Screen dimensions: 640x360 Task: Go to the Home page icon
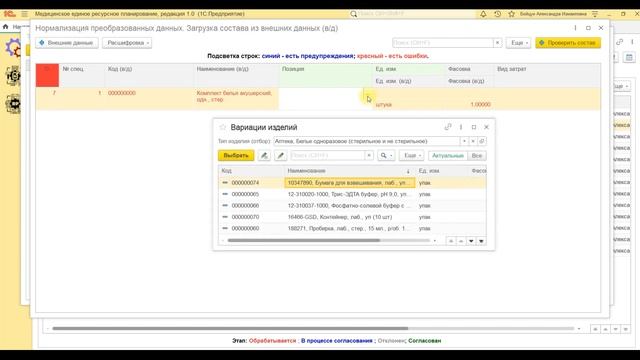[5, 27]
